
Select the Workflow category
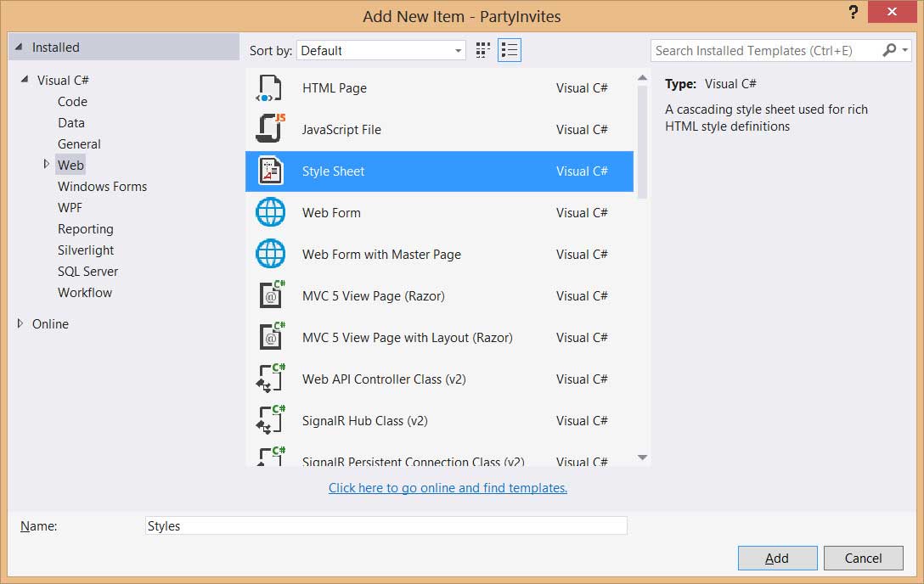(85, 292)
